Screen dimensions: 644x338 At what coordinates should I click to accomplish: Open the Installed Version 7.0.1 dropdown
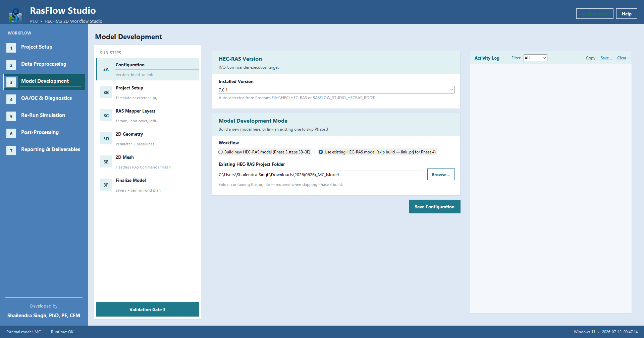point(336,90)
